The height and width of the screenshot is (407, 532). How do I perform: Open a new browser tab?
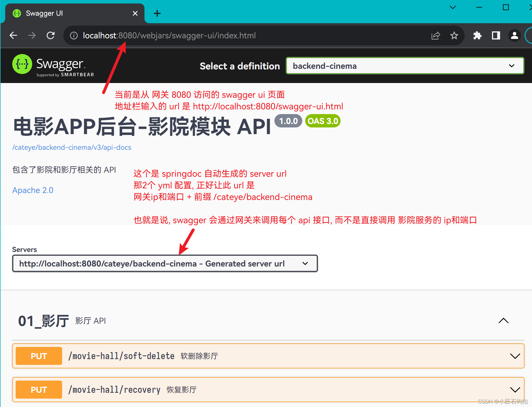click(157, 13)
